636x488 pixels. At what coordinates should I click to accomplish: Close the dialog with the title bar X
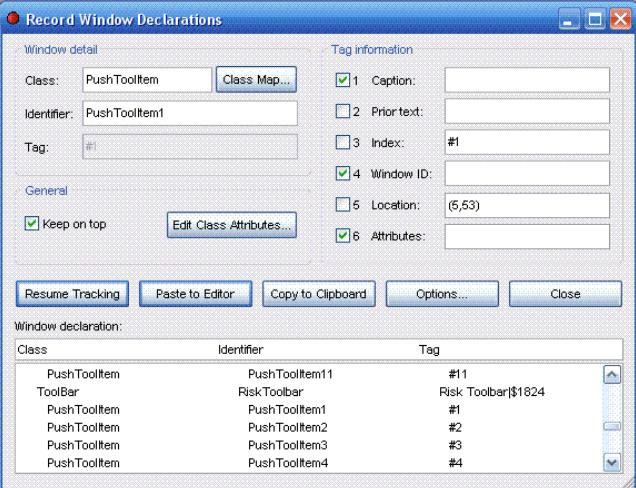pos(621,19)
